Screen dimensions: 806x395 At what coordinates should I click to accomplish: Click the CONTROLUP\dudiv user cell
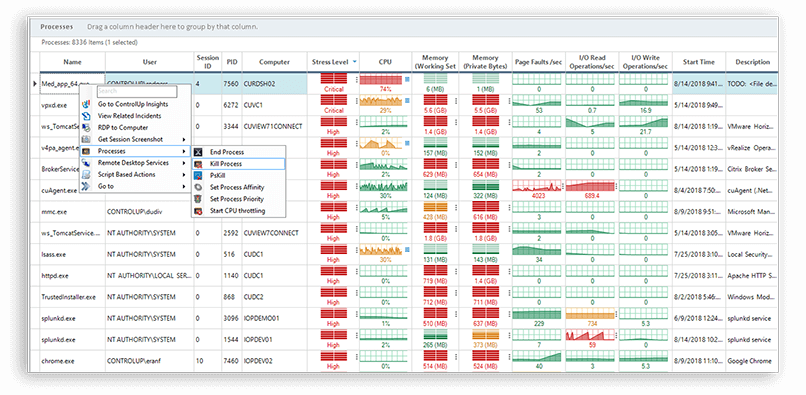pos(150,211)
